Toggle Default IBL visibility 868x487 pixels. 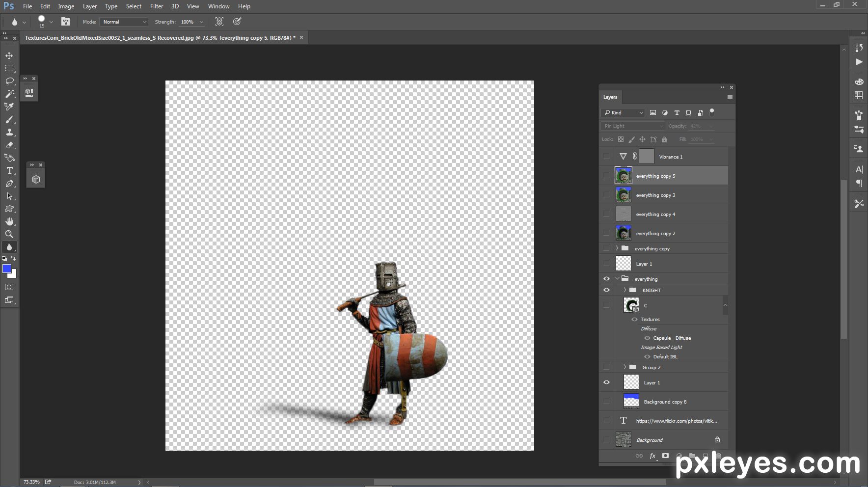pyautogui.click(x=647, y=357)
